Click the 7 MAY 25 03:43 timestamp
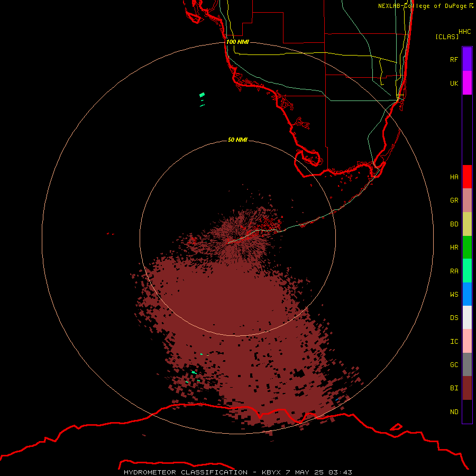The width and height of the screenshot is (476, 476). [319, 472]
